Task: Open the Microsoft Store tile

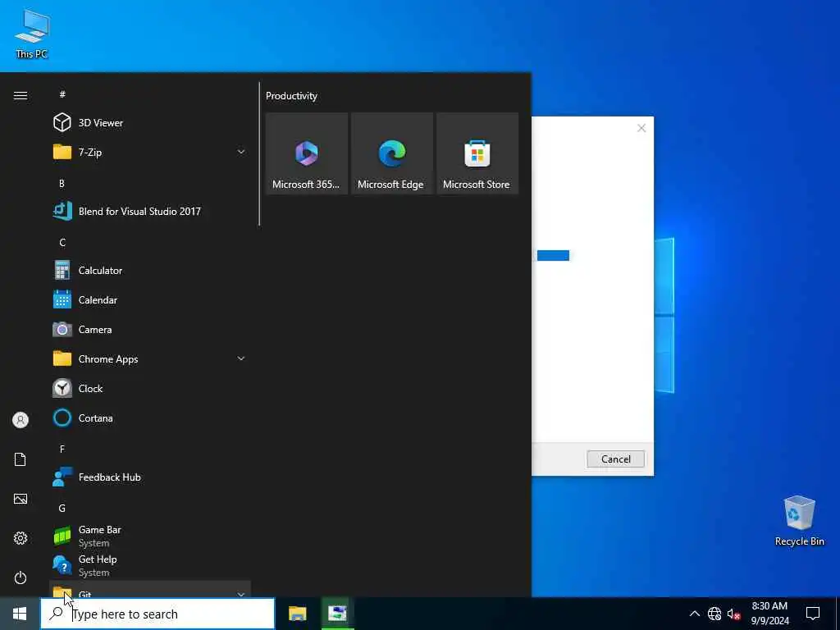Action: [x=477, y=153]
